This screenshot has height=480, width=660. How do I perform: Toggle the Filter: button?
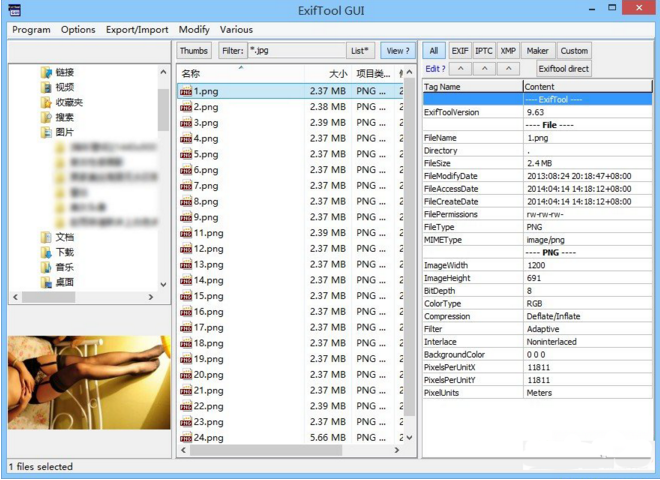coord(233,51)
